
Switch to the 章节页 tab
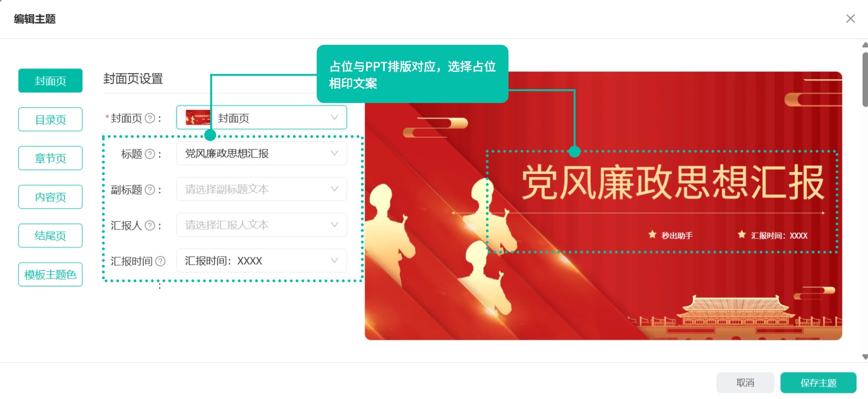pos(50,158)
